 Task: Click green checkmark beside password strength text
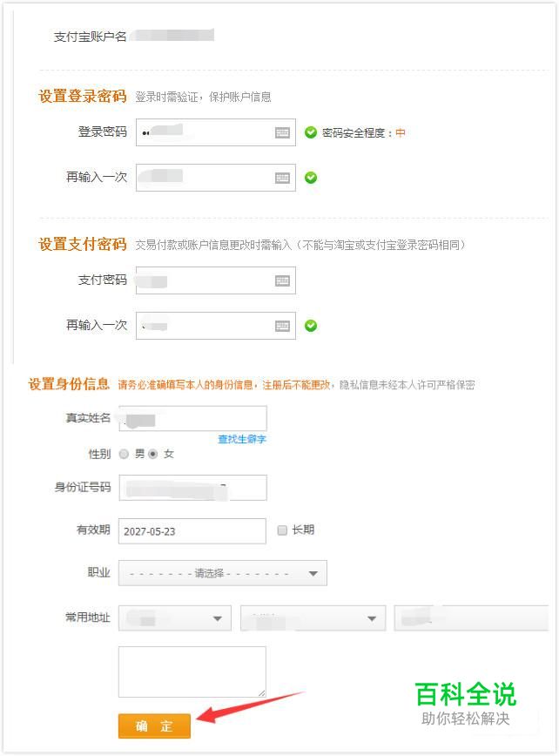tap(311, 132)
